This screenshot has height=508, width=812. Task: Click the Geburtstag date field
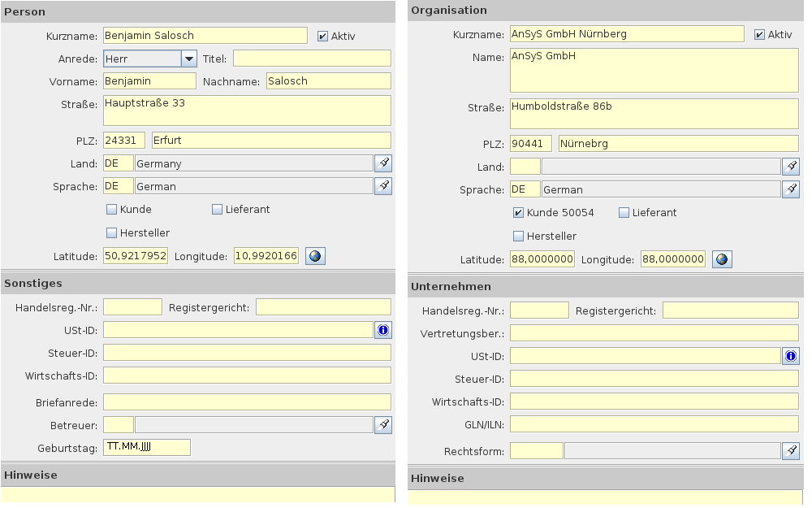click(x=147, y=447)
